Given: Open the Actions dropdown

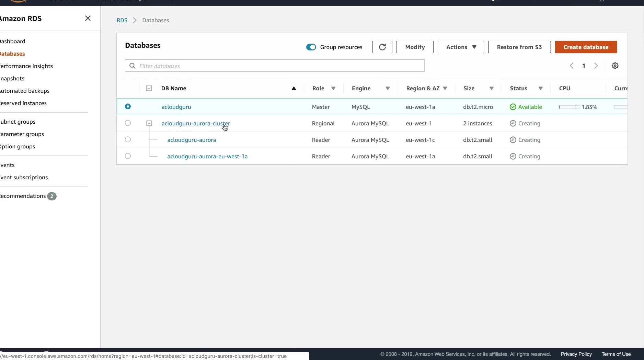Looking at the screenshot, I should coord(461,47).
